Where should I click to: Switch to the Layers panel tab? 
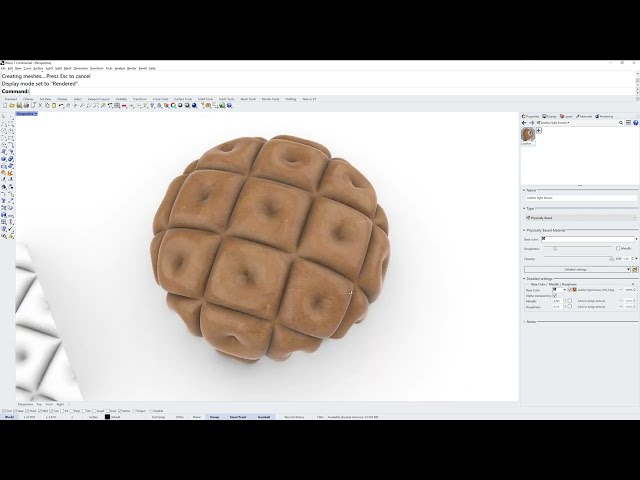tap(566, 116)
